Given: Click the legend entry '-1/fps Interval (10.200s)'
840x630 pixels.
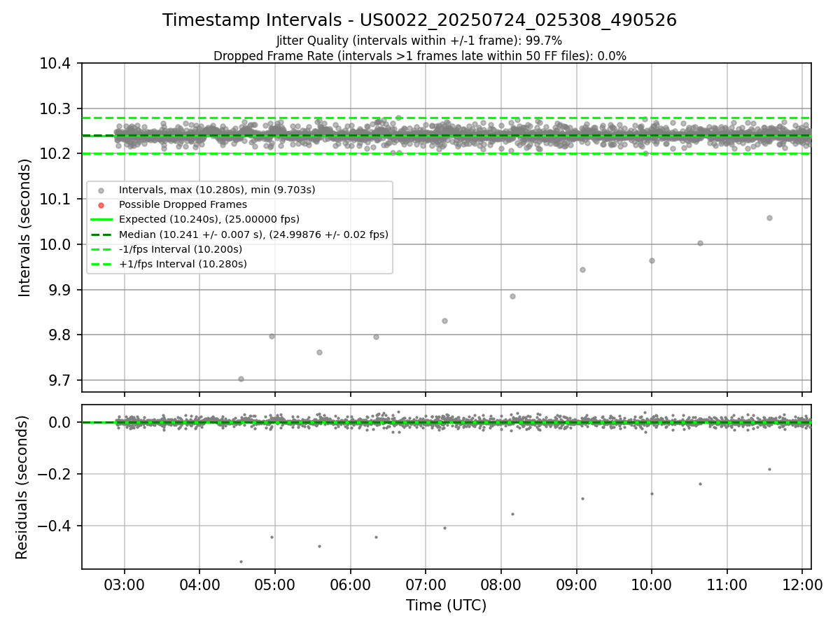Looking at the screenshot, I should (181, 249).
